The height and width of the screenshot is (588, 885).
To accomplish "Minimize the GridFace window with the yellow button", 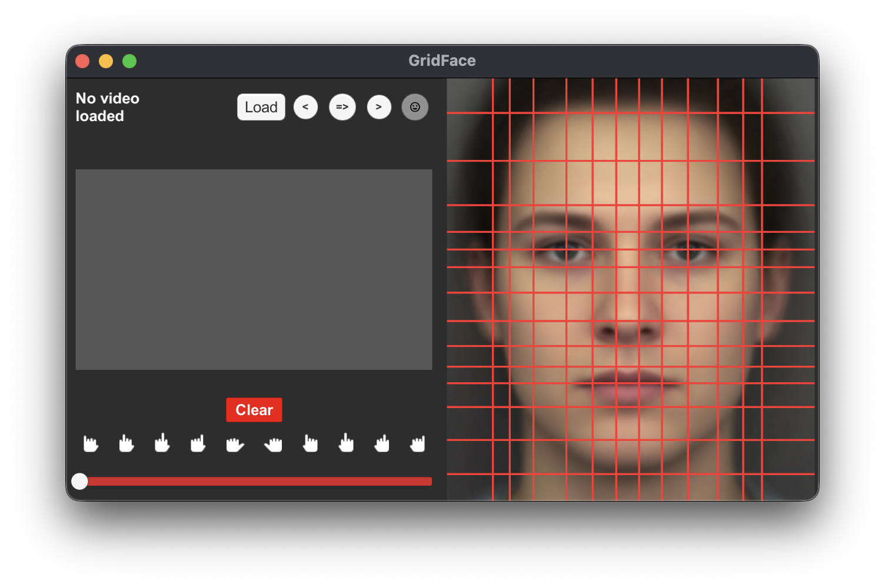I will (106, 61).
